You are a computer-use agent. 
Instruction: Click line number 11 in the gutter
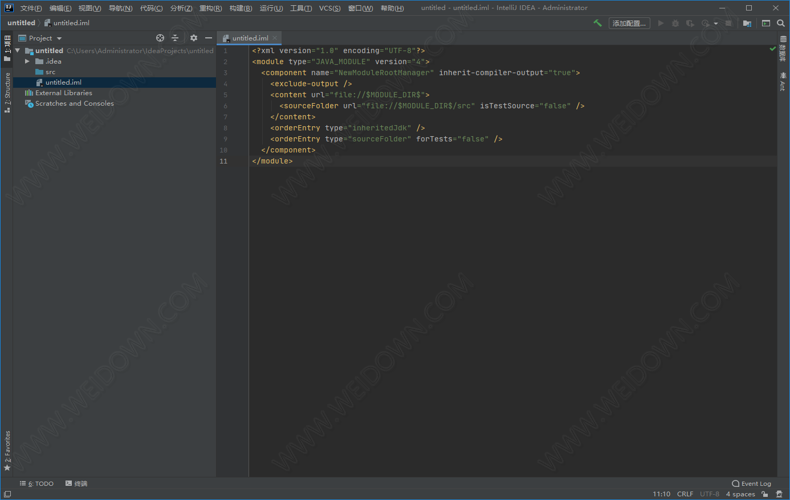click(x=223, y=161)
